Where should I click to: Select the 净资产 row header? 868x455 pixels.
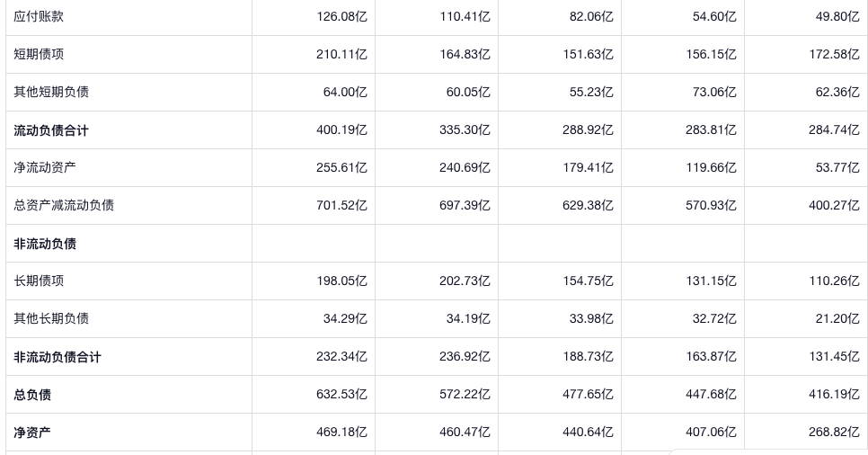pyautogui.click(x=32, y=433)
